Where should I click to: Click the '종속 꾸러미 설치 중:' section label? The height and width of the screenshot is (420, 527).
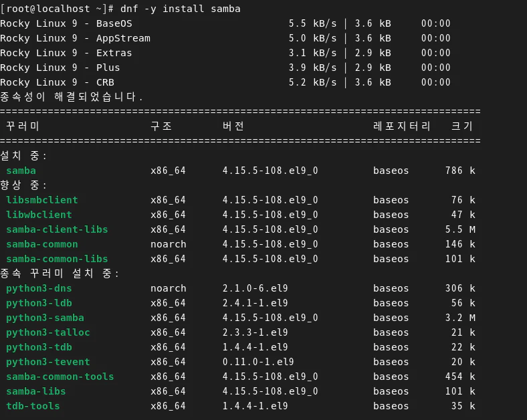60,274
